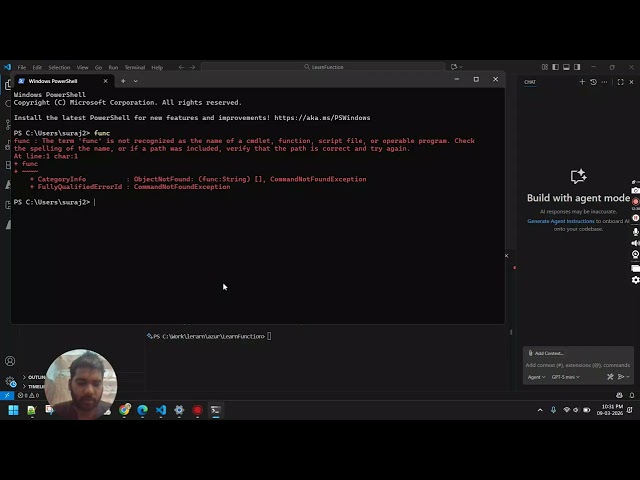Open the Edit menu in VS Code
640x480 pixels.
(x=37, y=67)
